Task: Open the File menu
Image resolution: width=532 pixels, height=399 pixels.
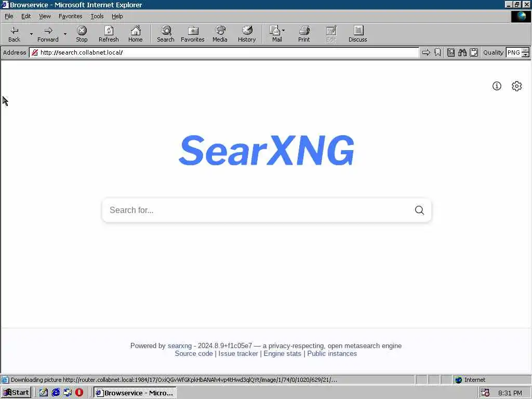Action: [x=9, y=16]
